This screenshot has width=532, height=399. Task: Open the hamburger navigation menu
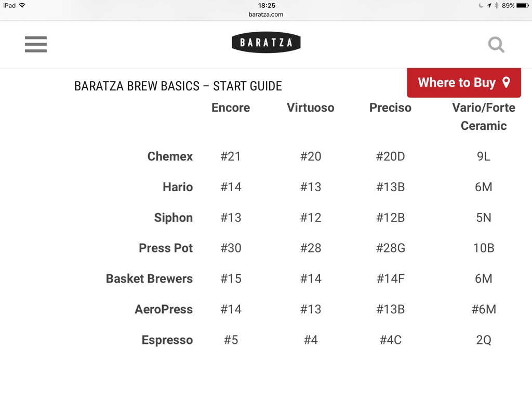(36, 44)
